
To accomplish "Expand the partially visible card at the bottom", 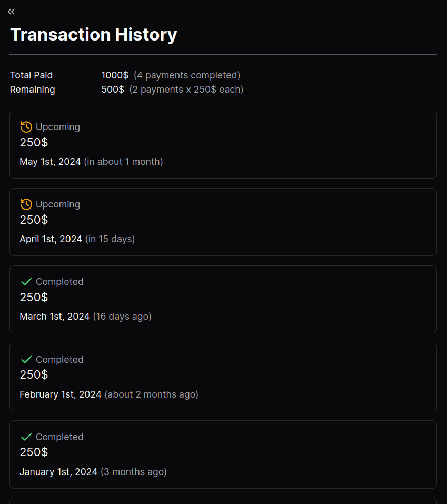I will 223,500.
